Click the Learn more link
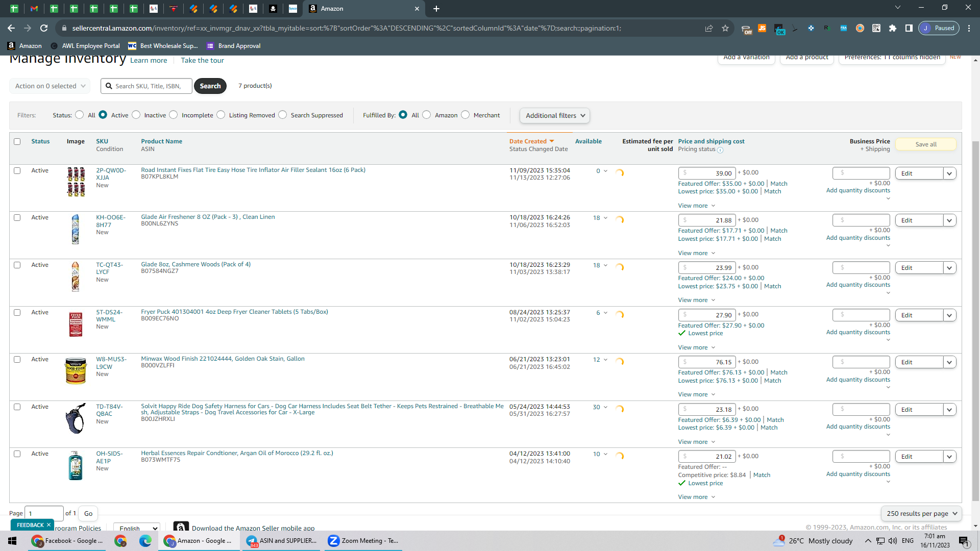 (x=149, y=61)
